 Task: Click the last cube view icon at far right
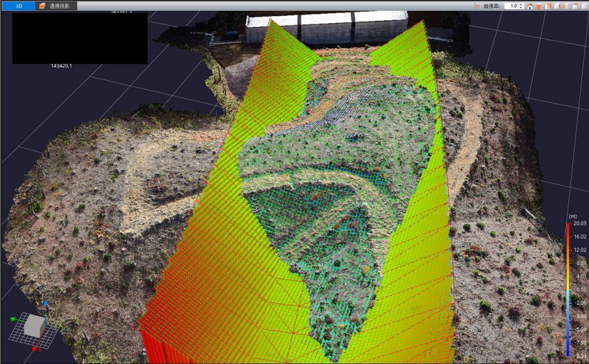(584, 6)
